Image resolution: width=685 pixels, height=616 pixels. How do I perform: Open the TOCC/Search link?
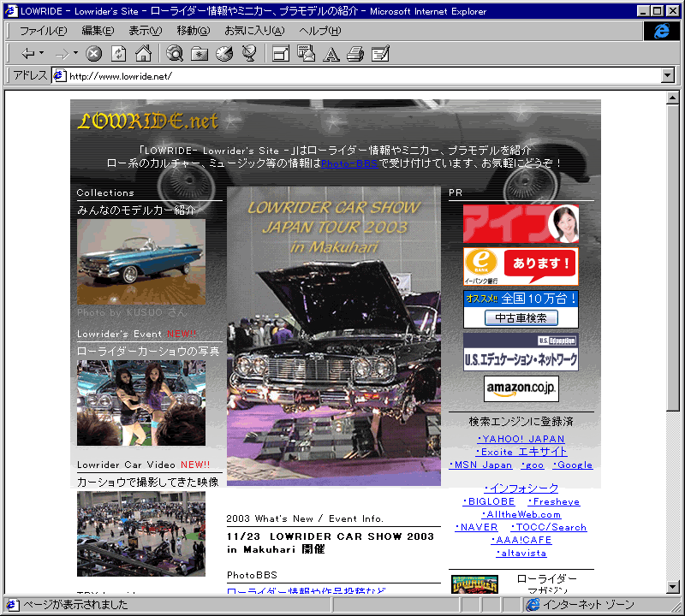click(549, 527)
